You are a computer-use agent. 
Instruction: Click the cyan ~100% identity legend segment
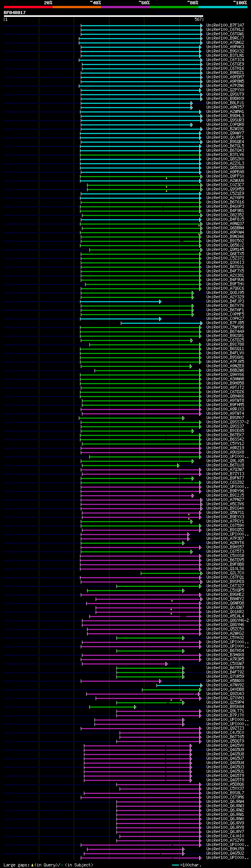pos(222,7)
